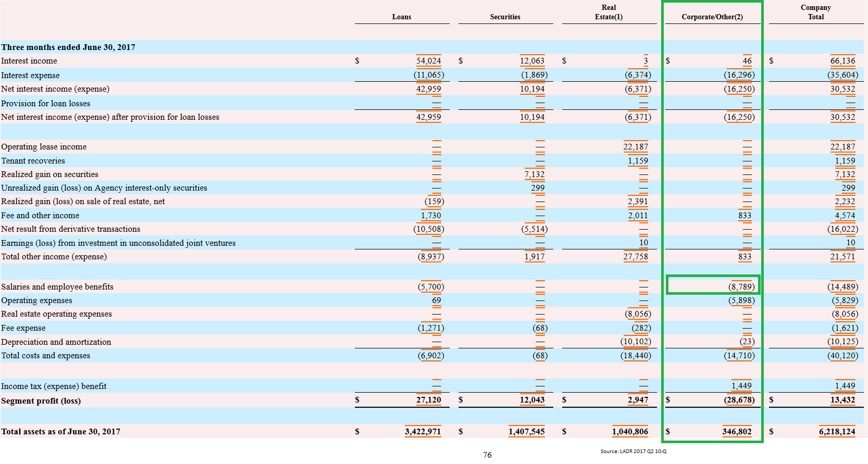
Task: Select the Real Estate(1) column header
Action: (x=609, y=12)
